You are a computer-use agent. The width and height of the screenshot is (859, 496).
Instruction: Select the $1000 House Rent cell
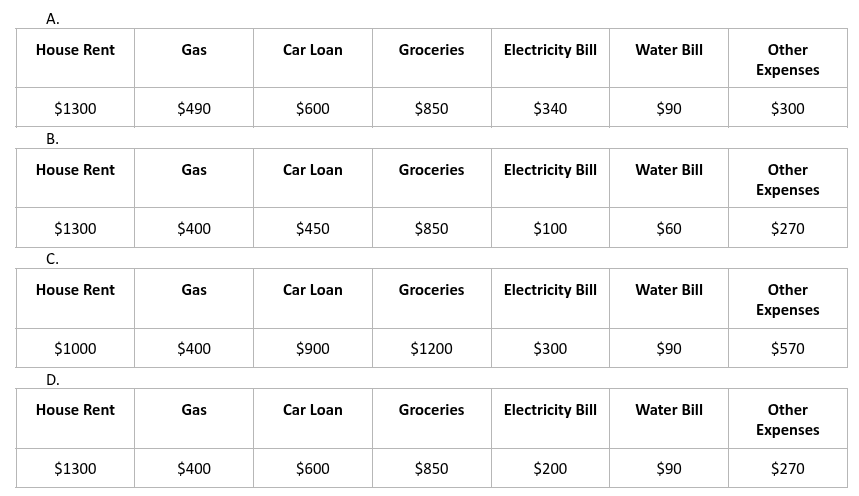click(x=75, y=349)
